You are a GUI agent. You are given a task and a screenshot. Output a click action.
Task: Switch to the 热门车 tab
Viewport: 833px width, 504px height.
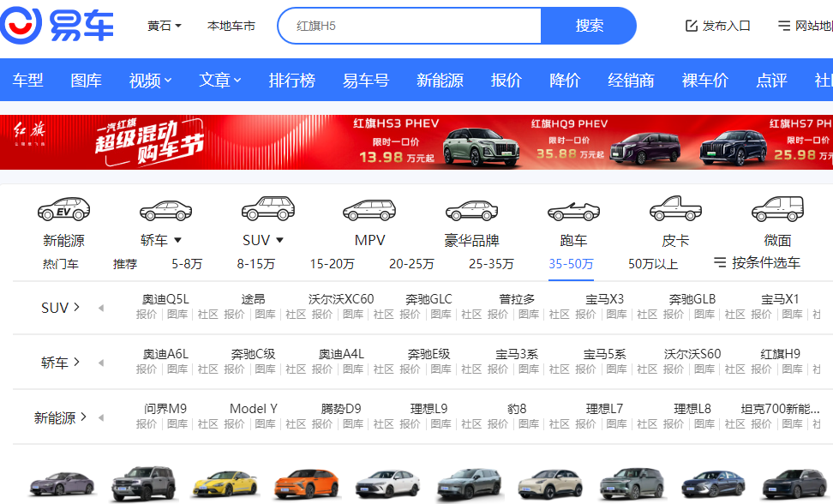click(x=61, y=264)
